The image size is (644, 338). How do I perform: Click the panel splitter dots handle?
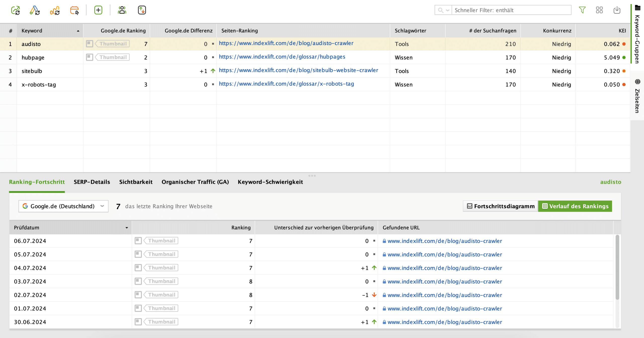[x=312, y=176]
